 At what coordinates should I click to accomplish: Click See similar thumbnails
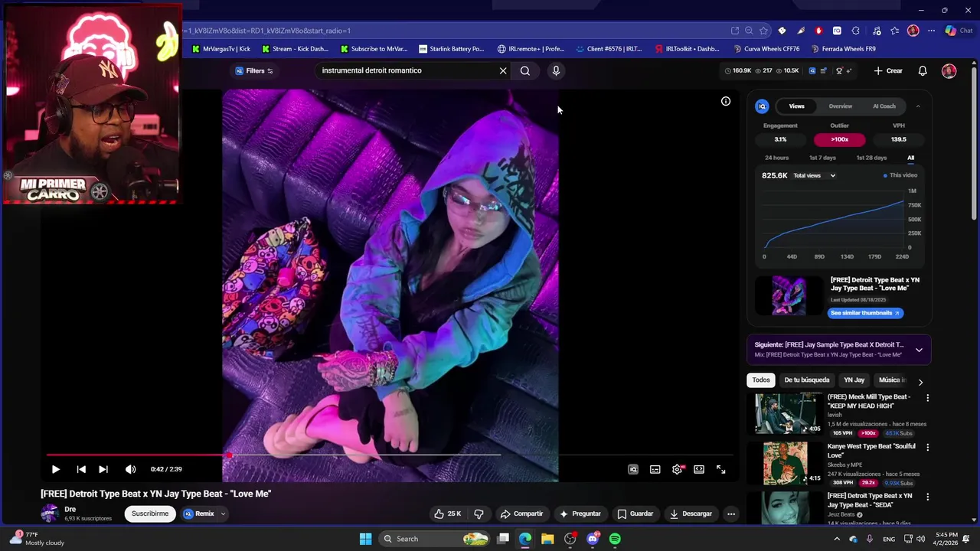(865, 313)
